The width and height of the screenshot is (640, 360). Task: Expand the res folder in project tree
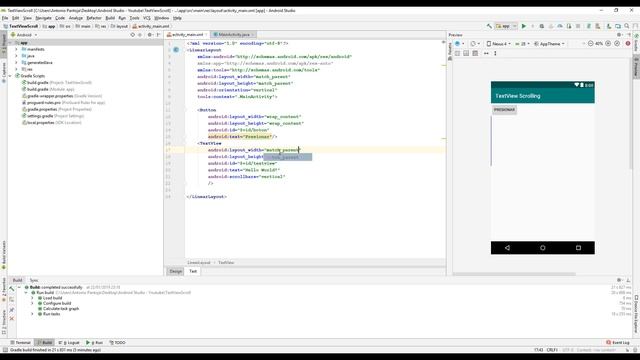(16, 69)
